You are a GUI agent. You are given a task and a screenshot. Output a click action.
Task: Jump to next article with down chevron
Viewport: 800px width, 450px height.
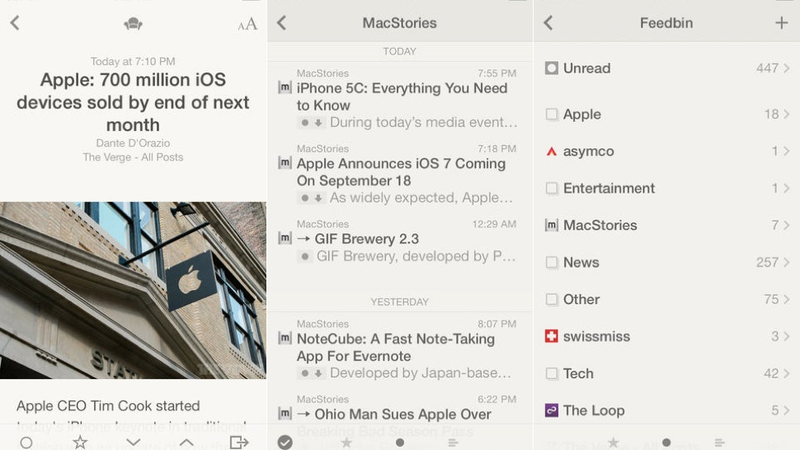click(133, 442)
